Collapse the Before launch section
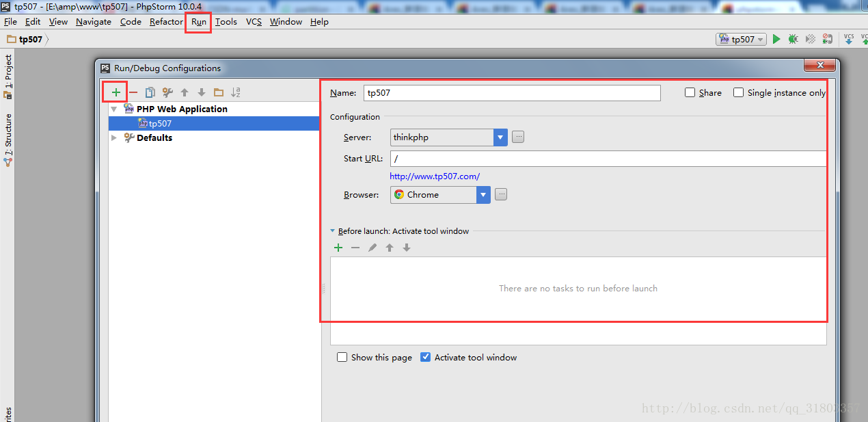The height and width of the screenshot is (422, 868). point(333,231)
